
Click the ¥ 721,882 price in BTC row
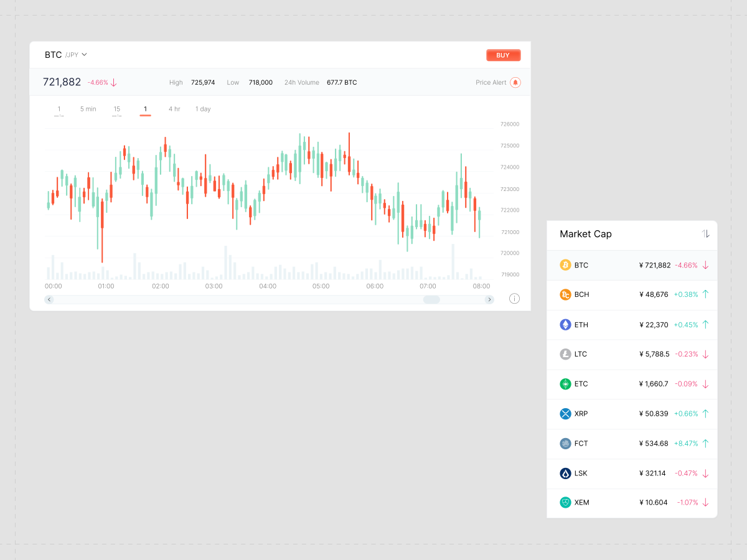pos(655,265)
